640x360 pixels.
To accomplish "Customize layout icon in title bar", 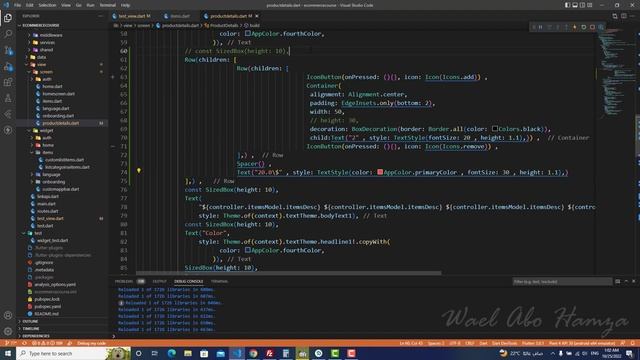I will click(x=590, y=5).
